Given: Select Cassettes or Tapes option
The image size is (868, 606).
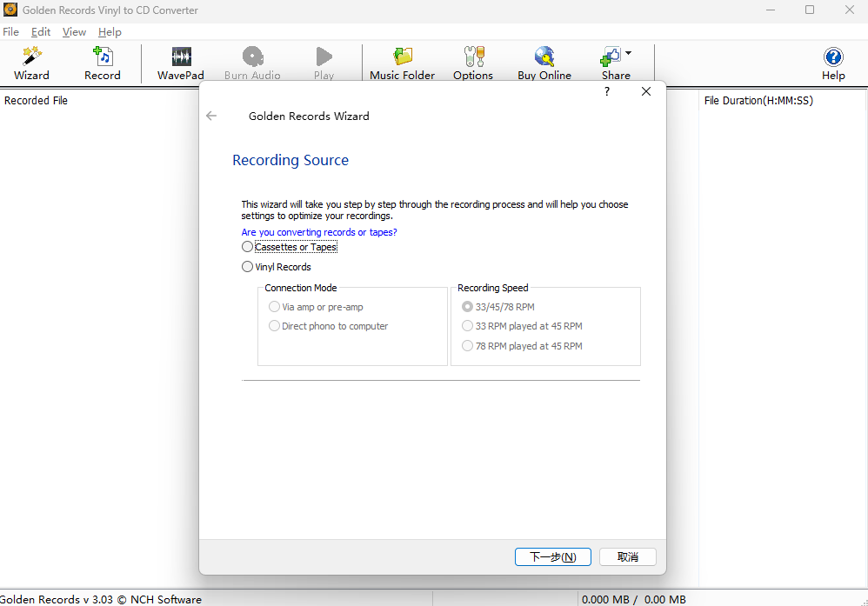Looking at the screenshot, I should click(x=290, y=247).
